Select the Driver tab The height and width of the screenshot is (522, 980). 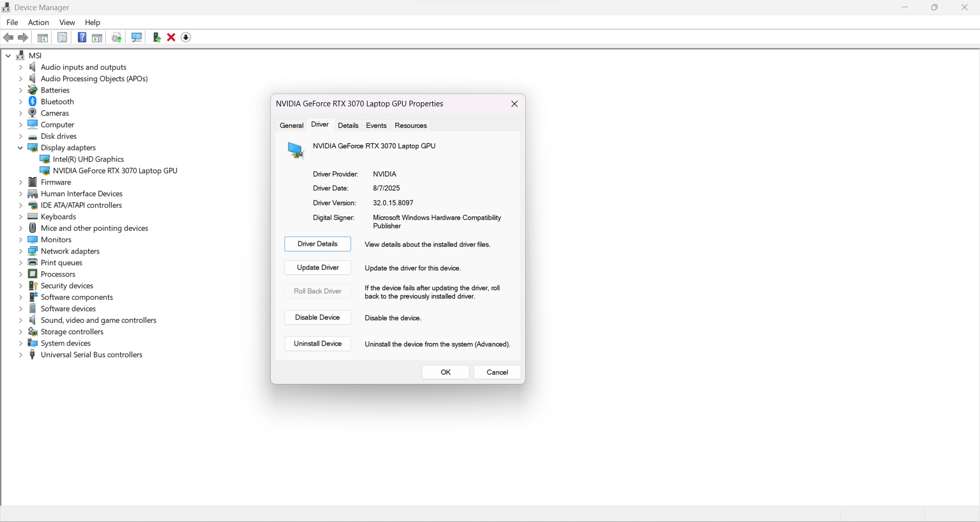click(x=320, y=125)
